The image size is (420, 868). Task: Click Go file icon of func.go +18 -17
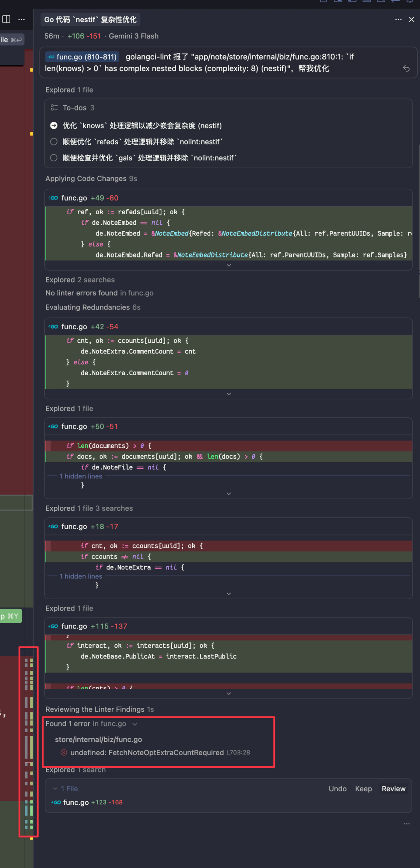[x=54, y=527]
